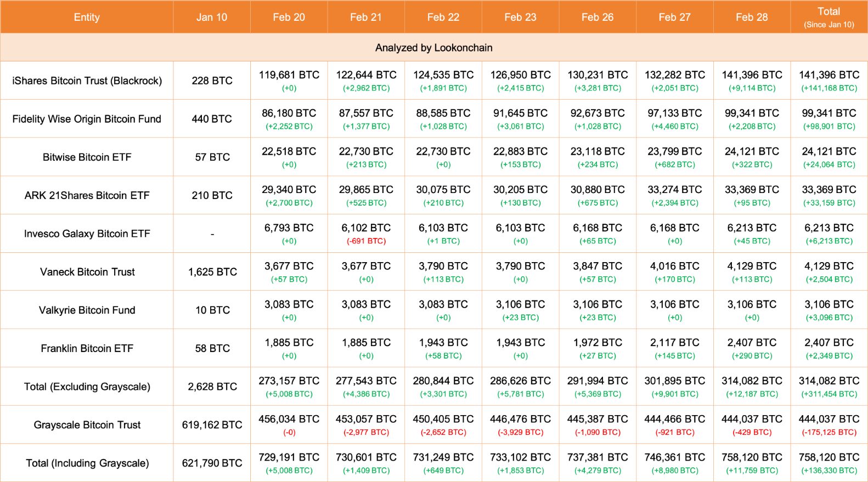Click the Franklin Bitcoin ETF row label
This screenshot has width=868, height=482.
click(87, 348)
